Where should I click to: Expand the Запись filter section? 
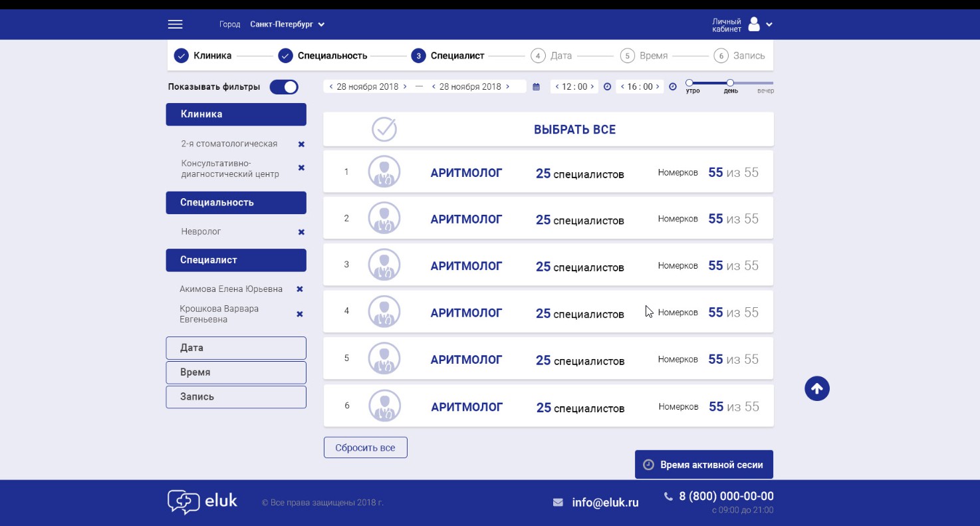tap(236, 397)
